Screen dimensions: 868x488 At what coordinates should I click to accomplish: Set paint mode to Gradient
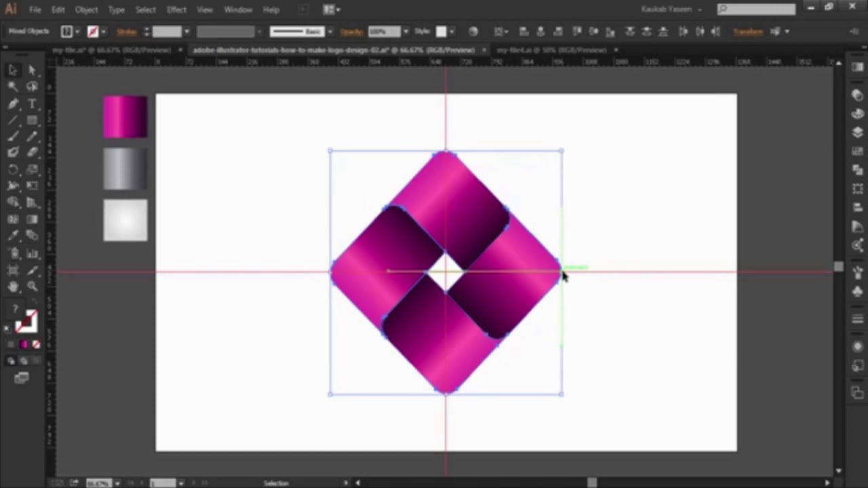[x=24, y=345]
